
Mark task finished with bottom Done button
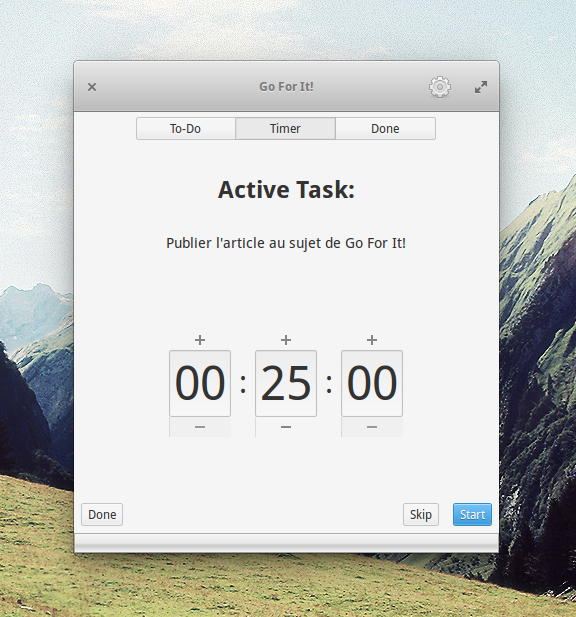click(102, 514)
